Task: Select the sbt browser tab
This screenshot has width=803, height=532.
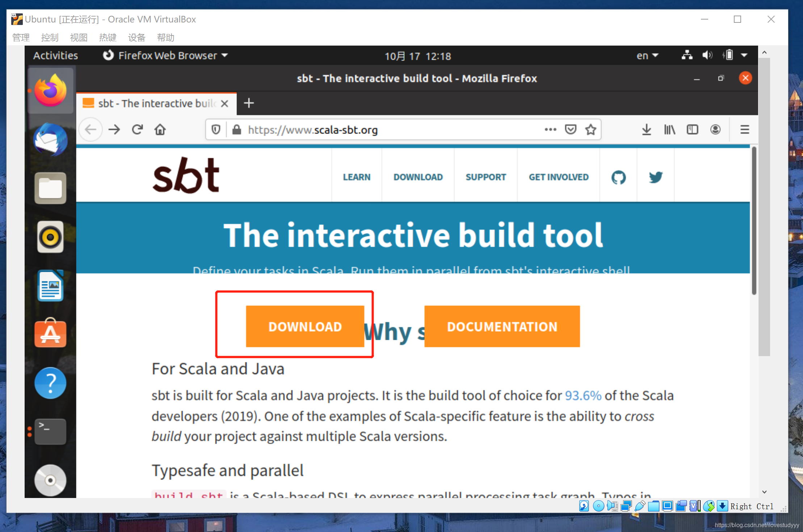Action: 156,104
